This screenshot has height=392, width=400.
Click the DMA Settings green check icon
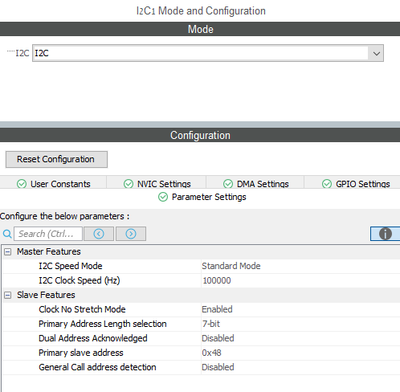[x=228, y=184]
